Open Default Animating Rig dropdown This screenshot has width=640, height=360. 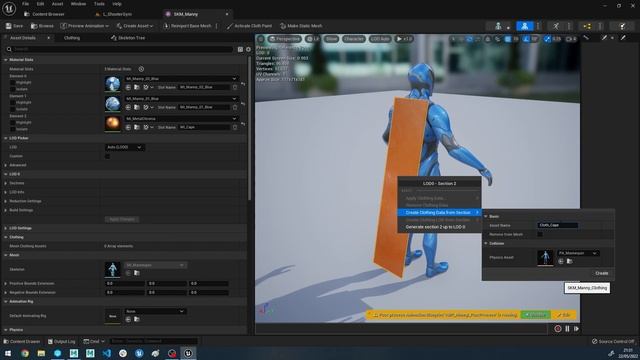155,311
